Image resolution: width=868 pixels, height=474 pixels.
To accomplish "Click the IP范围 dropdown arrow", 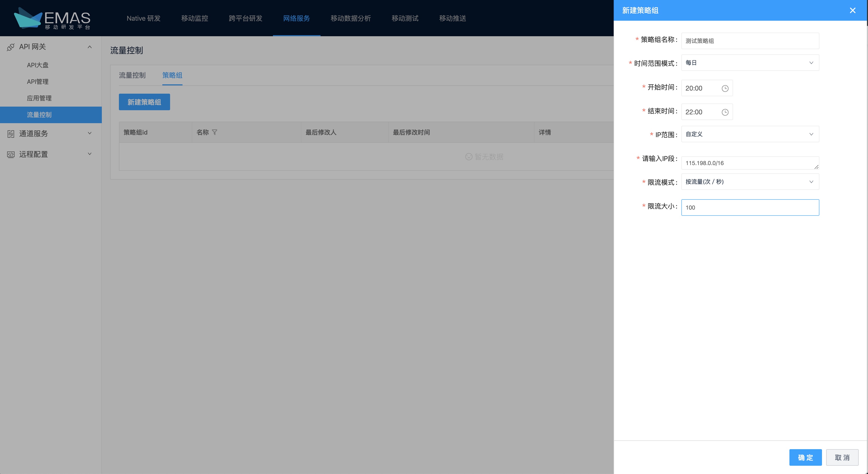I will (811, 134).
